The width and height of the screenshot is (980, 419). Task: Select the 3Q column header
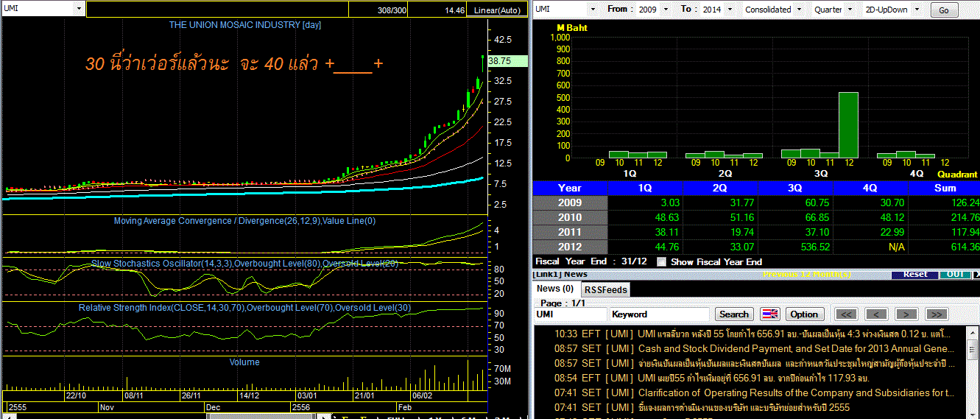coord(795,188)
